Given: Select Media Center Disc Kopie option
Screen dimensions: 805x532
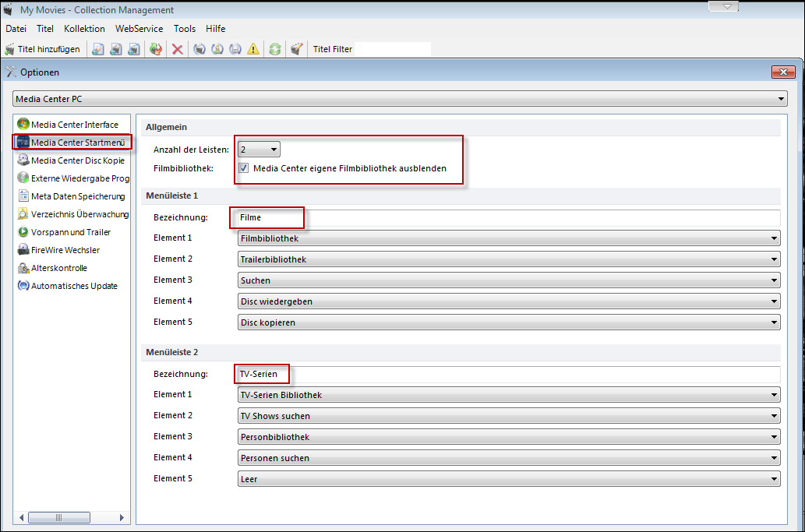Looking at the screenshot, I should click(72, 160).
